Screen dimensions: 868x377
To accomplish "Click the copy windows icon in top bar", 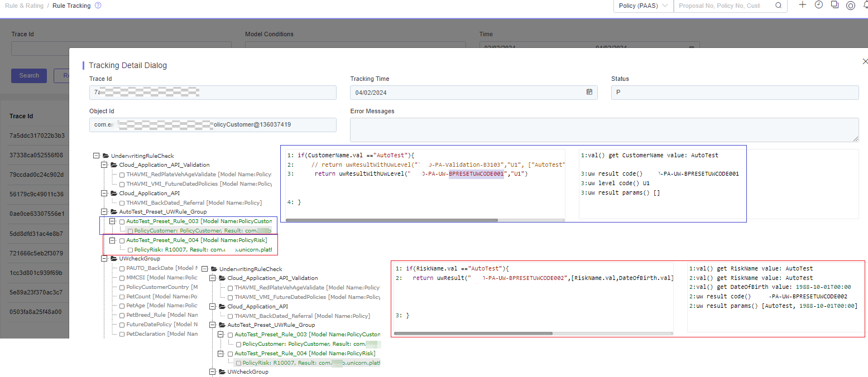I will [x=835, y=4].
